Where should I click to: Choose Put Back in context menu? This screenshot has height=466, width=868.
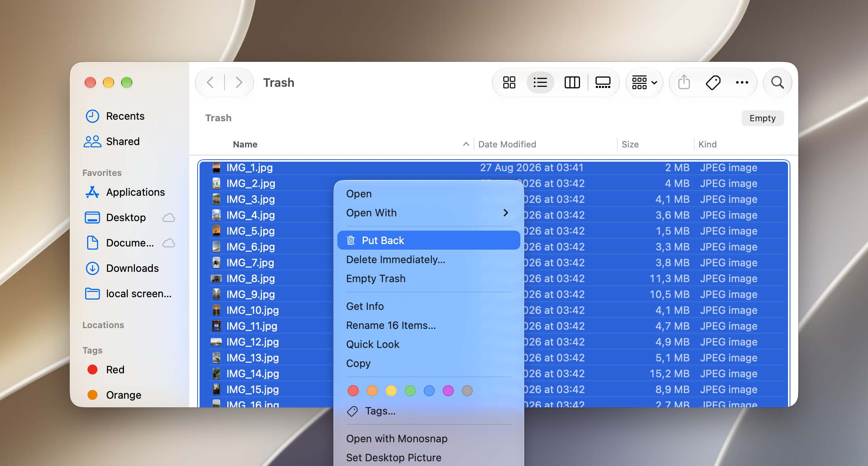pos(428,240)
